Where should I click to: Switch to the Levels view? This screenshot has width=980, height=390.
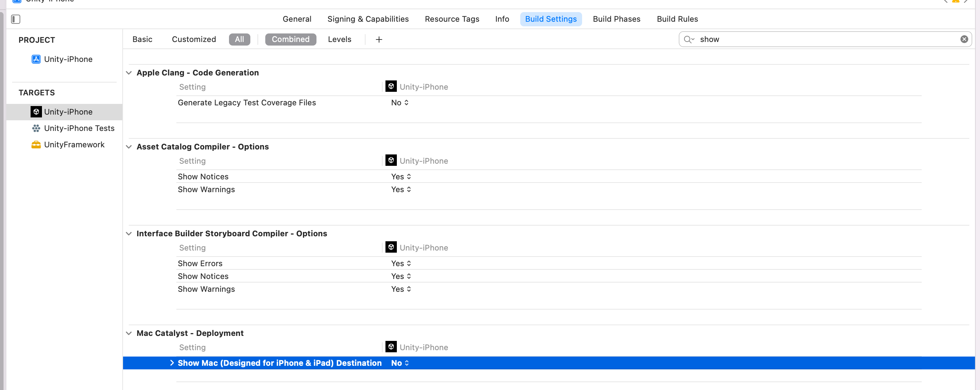339,39
